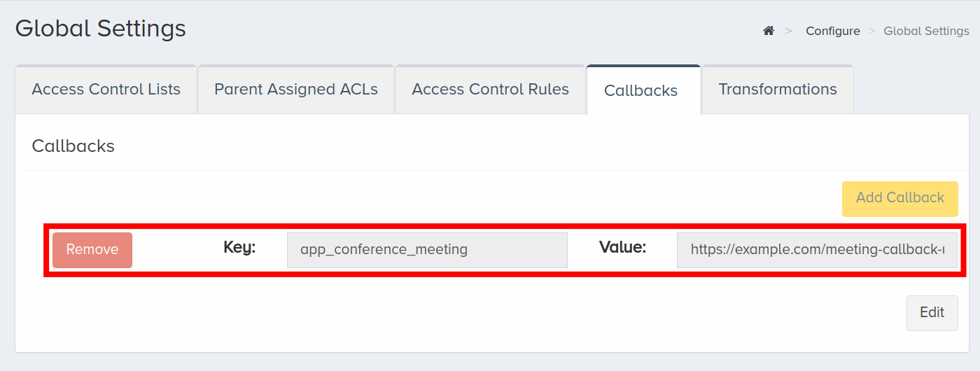Click the Value field with example.com URL
This screenshot has width=980, height=371.
pyautogui.click(x=817, y=250)
